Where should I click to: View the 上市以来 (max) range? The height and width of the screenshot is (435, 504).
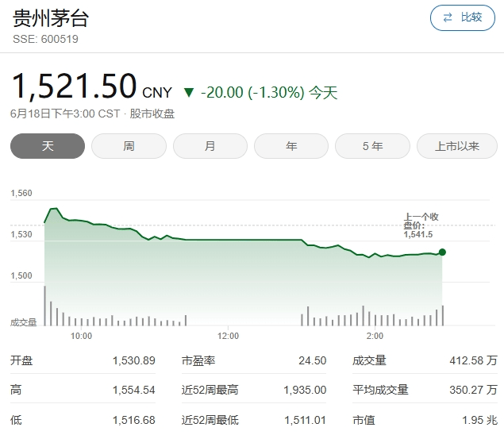[x=457, y=146]
